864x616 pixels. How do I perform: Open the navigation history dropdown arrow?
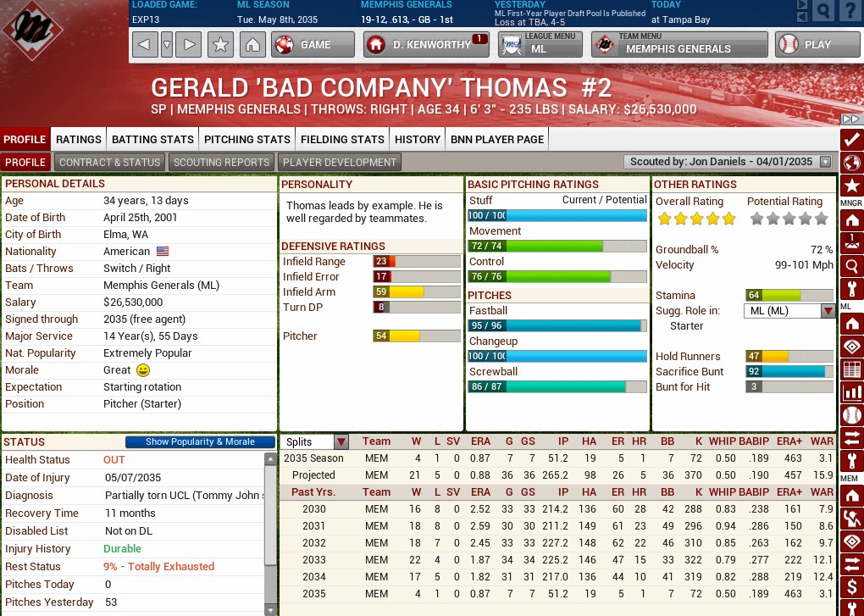click(167, 45)
